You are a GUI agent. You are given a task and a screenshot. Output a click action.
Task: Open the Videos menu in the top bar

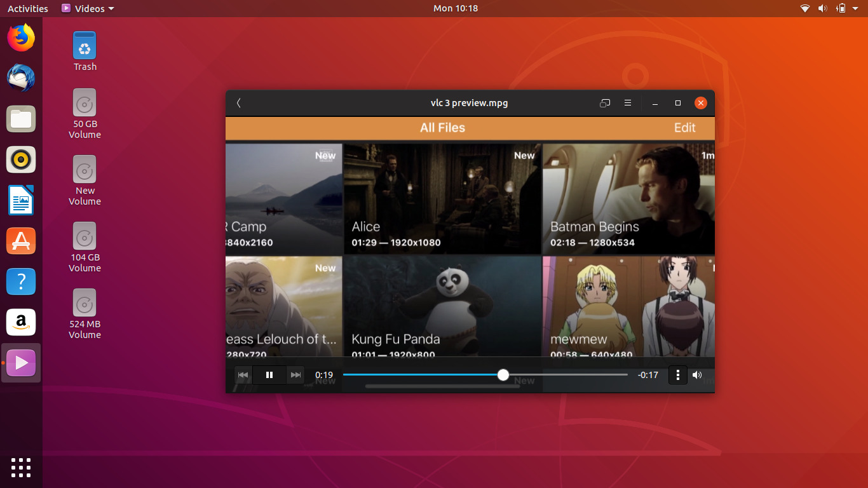[x=88, y=8]
